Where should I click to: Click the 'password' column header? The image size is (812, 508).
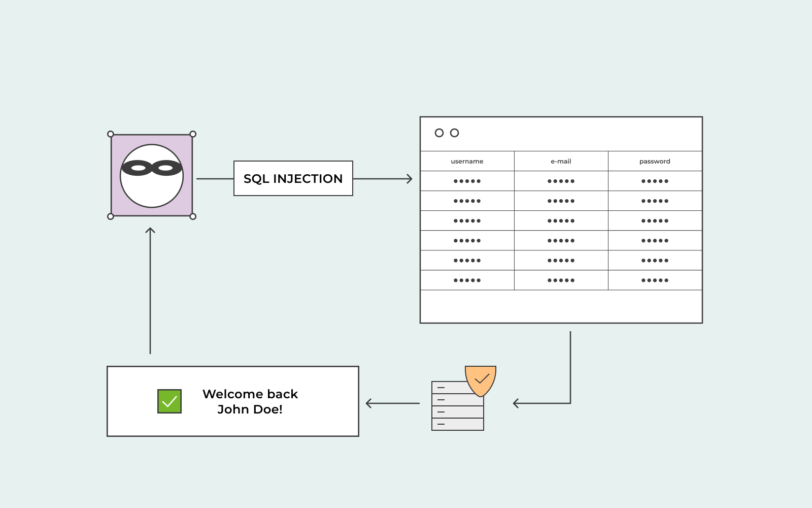point(655,161)
